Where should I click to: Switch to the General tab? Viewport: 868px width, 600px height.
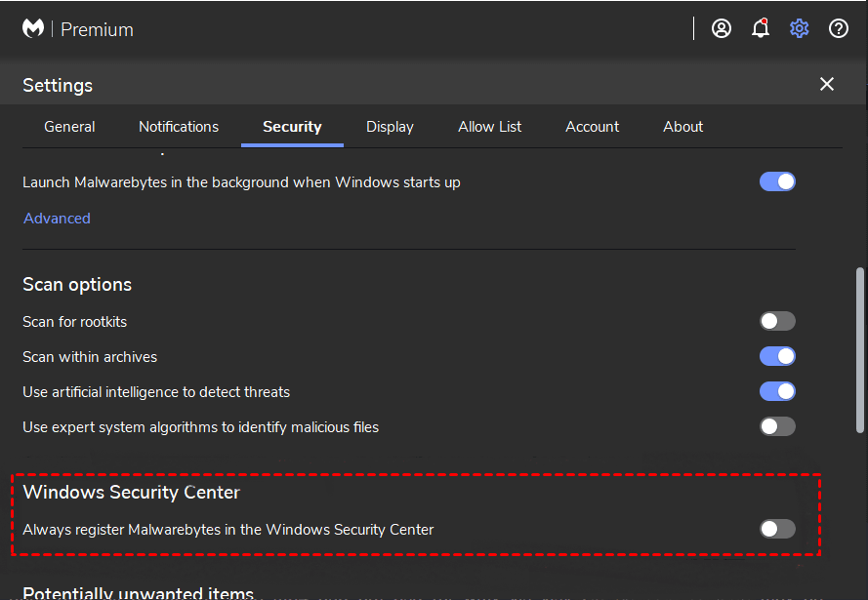pyautogui.click(x=69, y=127)
